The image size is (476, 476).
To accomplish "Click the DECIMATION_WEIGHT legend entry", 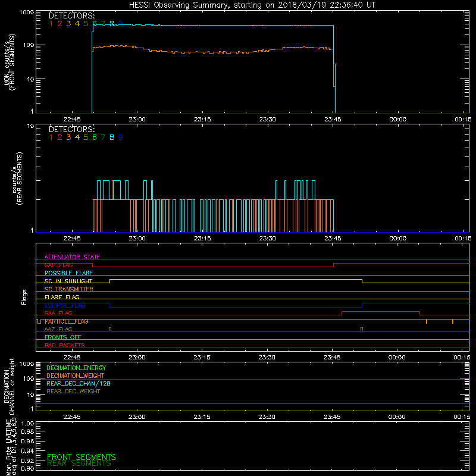I will point(76,375).
